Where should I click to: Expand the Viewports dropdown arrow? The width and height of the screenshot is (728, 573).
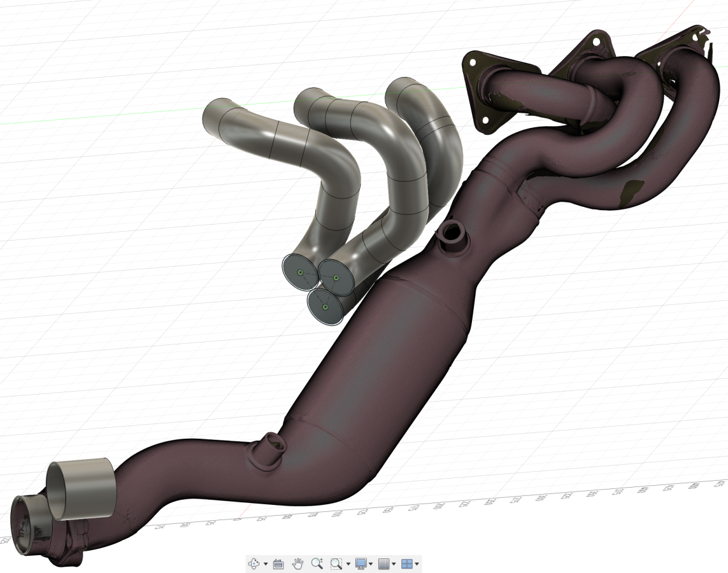pos(417,564)
